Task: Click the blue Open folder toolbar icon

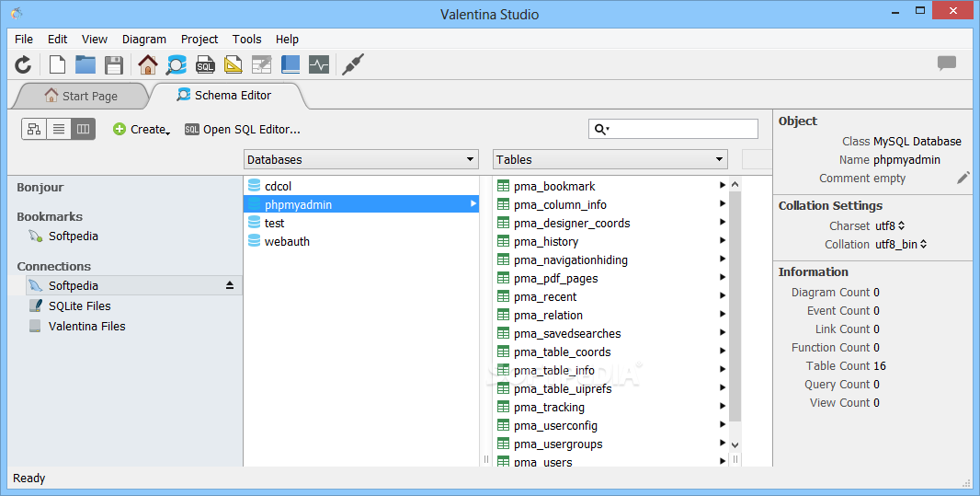Action: click(x=85, y=64)
